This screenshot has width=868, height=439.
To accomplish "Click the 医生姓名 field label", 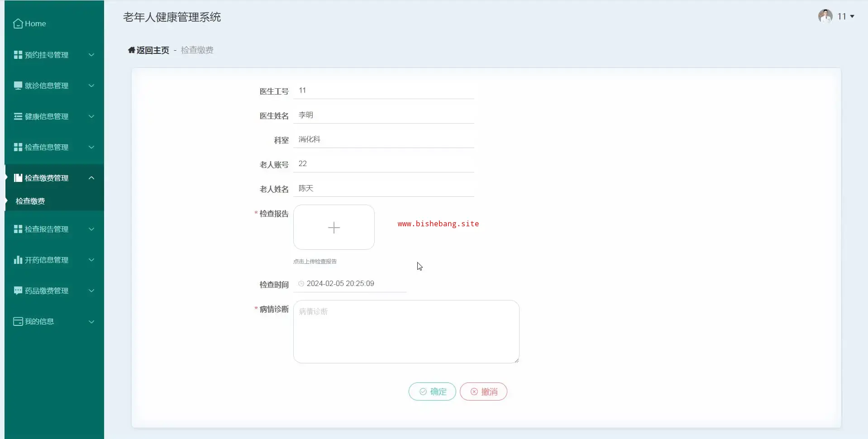I will (x=274, y=116).
